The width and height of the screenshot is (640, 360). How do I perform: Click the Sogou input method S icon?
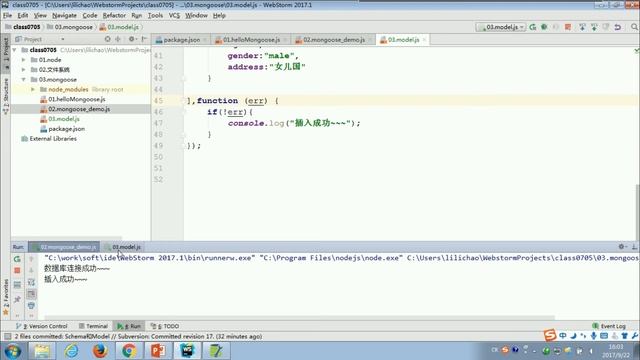(x=550, y=335)
